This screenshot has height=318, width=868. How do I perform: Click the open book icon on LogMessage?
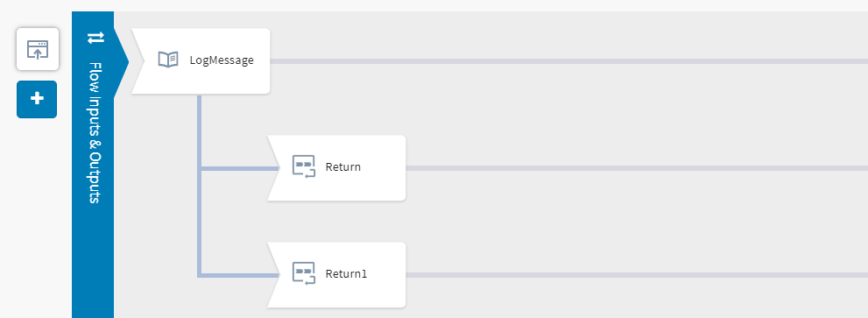[x=168, y=60]
